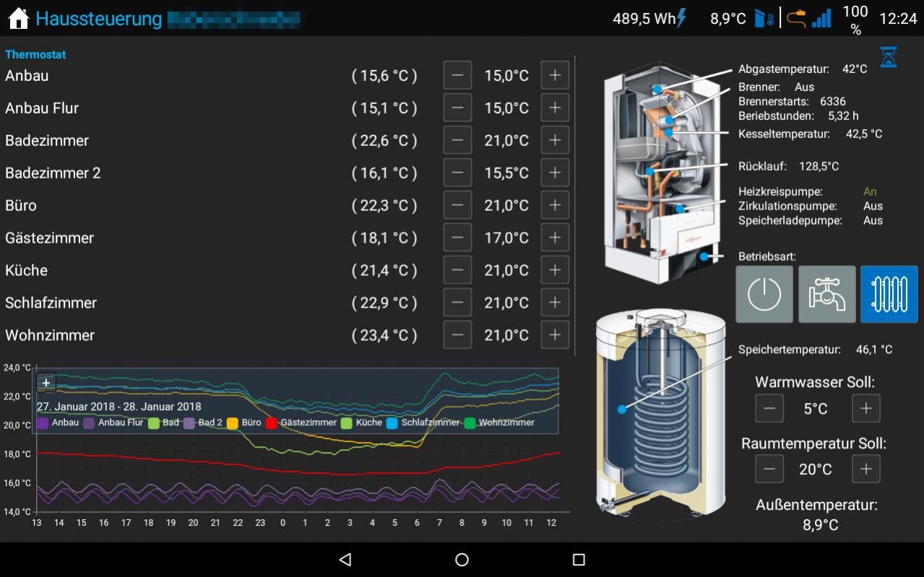The image size is (924, 577).
Task: Open the Android recent apps square button
Action: [x=578, y=560]
